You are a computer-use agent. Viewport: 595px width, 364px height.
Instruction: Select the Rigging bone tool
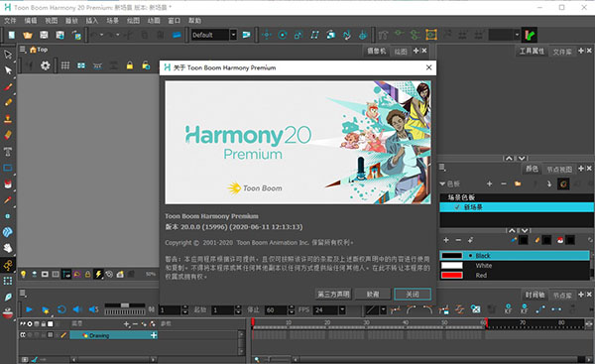pos(8,265)
